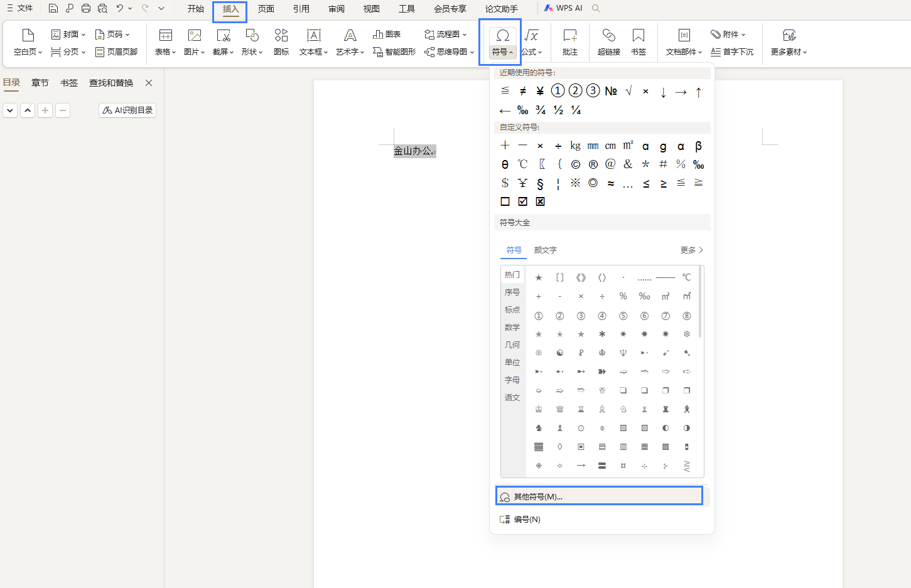Click the symbol grid vertical scrollbar
Image resolution: width=911 pixels, height=588 pixels.
pyautogui.click(x=700, y=302)
